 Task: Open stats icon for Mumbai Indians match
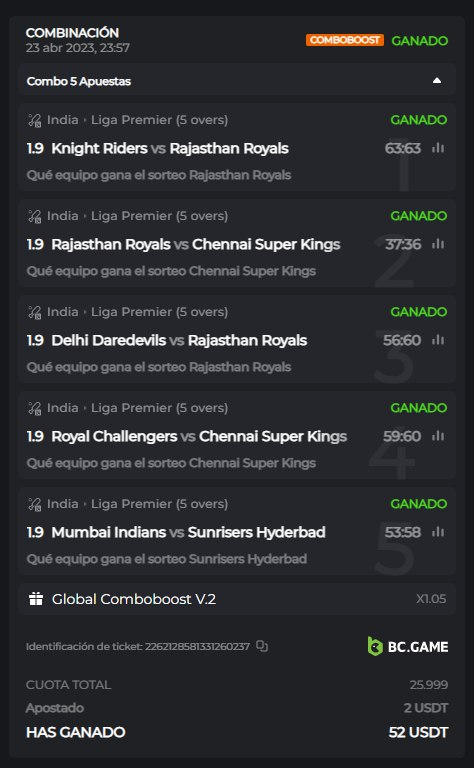tap(438, 531)
